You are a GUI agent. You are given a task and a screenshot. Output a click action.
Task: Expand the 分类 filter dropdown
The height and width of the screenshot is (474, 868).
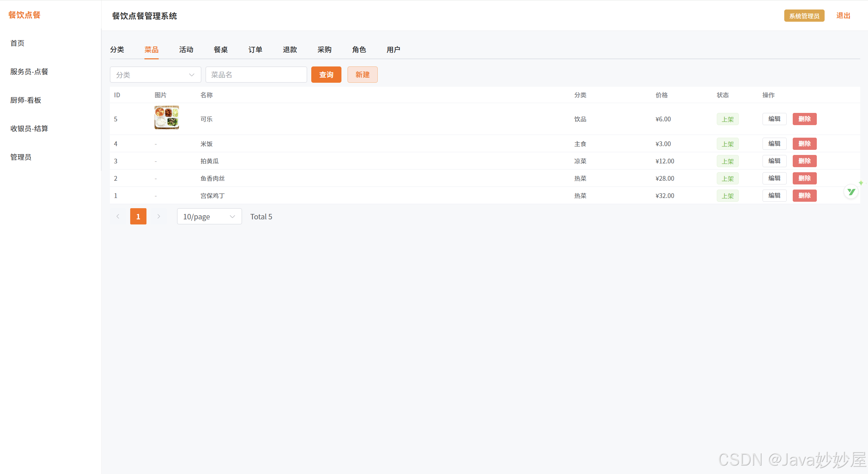(155, 75)
